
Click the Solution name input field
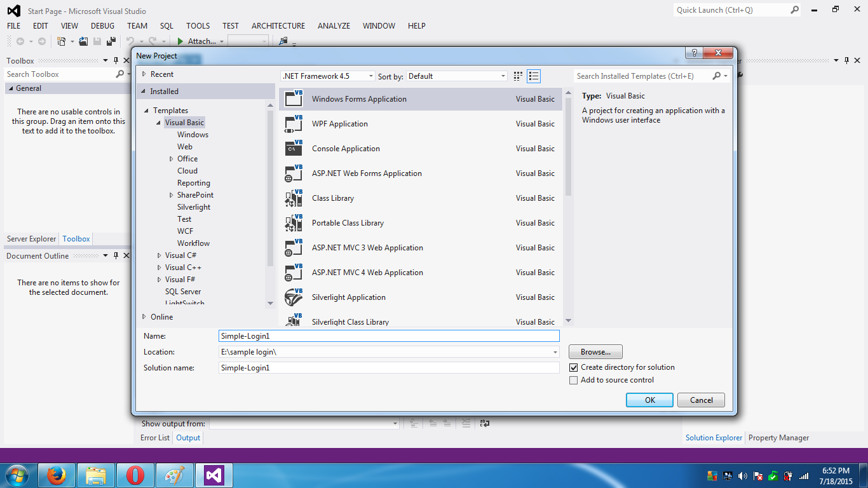[389, 368]
